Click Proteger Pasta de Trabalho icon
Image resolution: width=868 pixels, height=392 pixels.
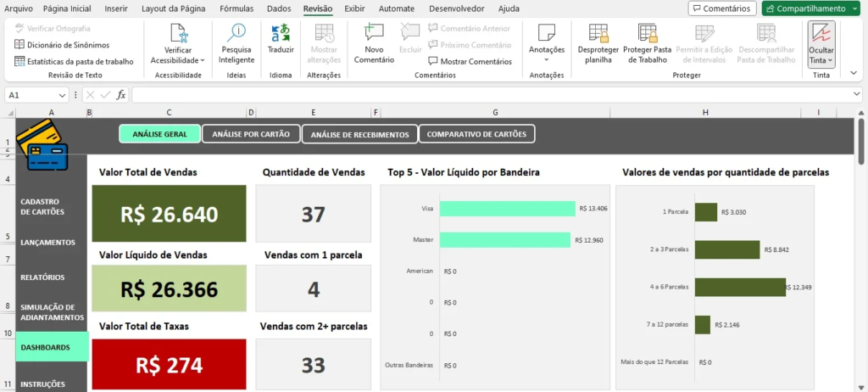pos(647,34)
